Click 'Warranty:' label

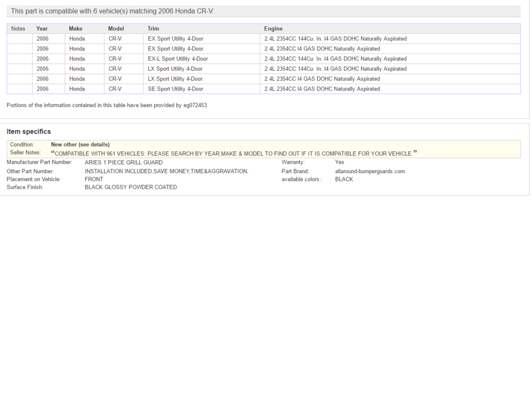tap(293, 162)
